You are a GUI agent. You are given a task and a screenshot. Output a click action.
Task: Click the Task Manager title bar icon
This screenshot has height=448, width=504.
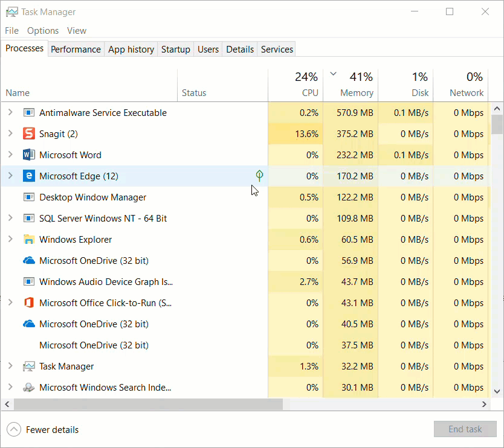pos(12,12)
